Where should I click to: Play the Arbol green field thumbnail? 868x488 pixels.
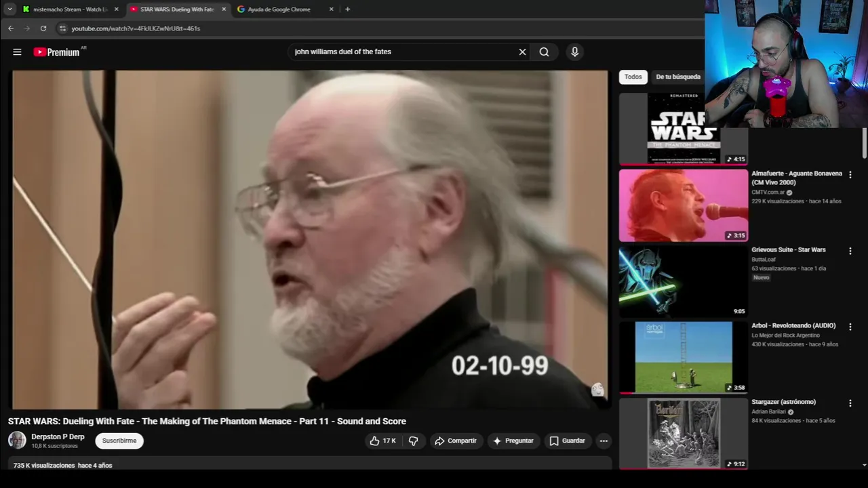684,357
